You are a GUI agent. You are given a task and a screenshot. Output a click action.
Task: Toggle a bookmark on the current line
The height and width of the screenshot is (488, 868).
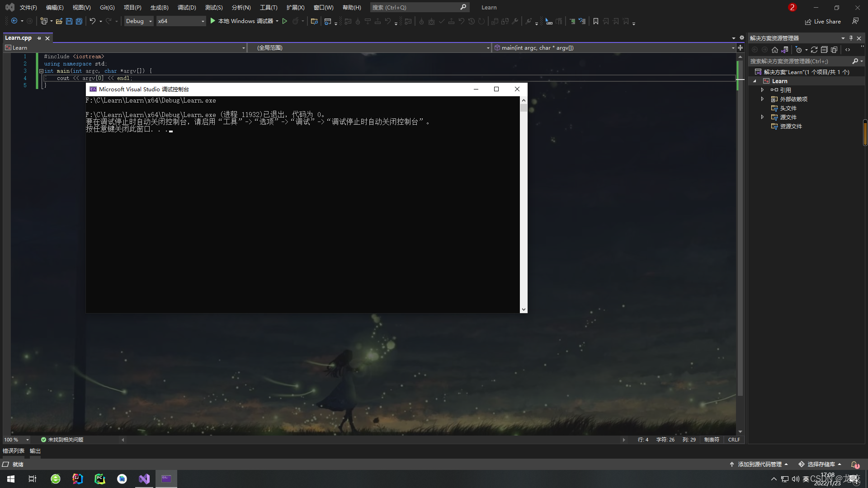click(596, 21)
